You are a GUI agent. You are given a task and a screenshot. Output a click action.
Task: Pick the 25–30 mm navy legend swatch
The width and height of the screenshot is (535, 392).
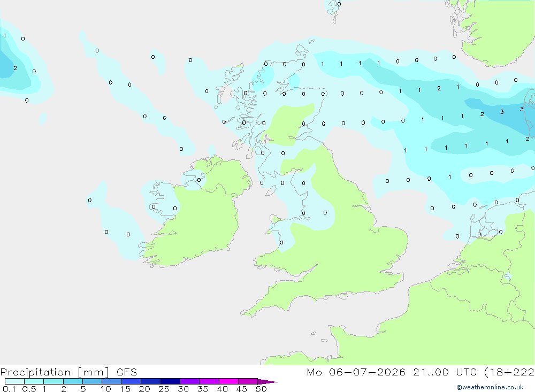[x=170, y=381]
